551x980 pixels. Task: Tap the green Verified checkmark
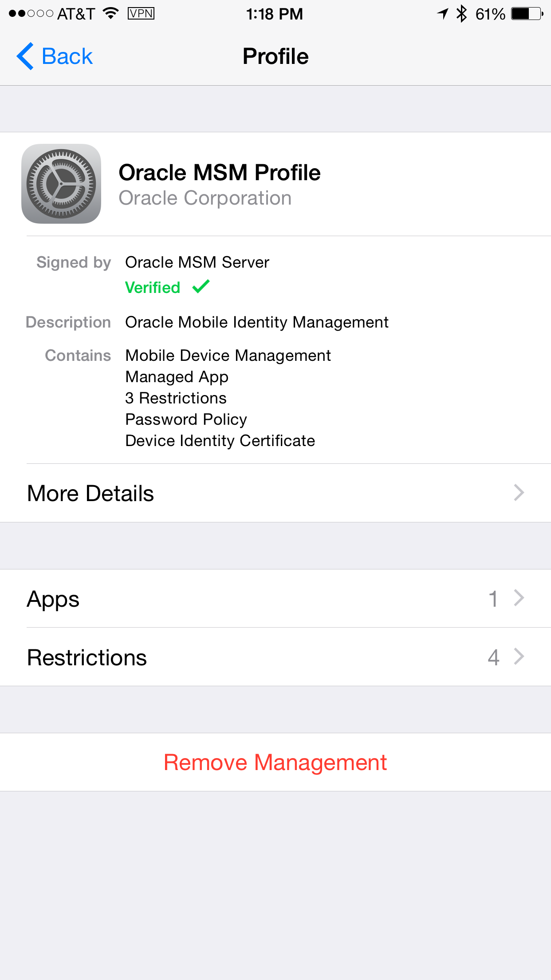pyautogui.click(x=201, y=287)
